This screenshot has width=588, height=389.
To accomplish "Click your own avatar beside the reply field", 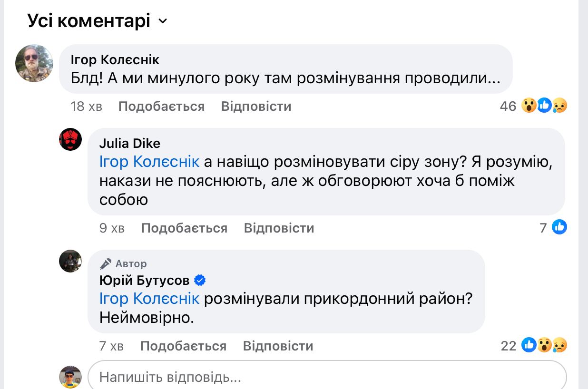I will pos(70,378).
